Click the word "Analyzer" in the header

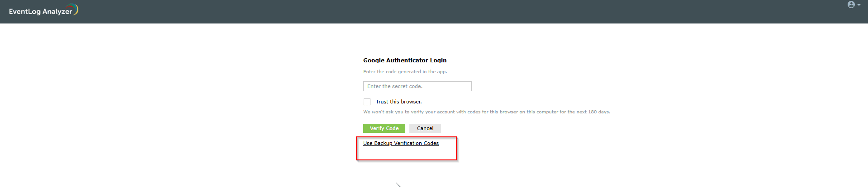(57, 12)
